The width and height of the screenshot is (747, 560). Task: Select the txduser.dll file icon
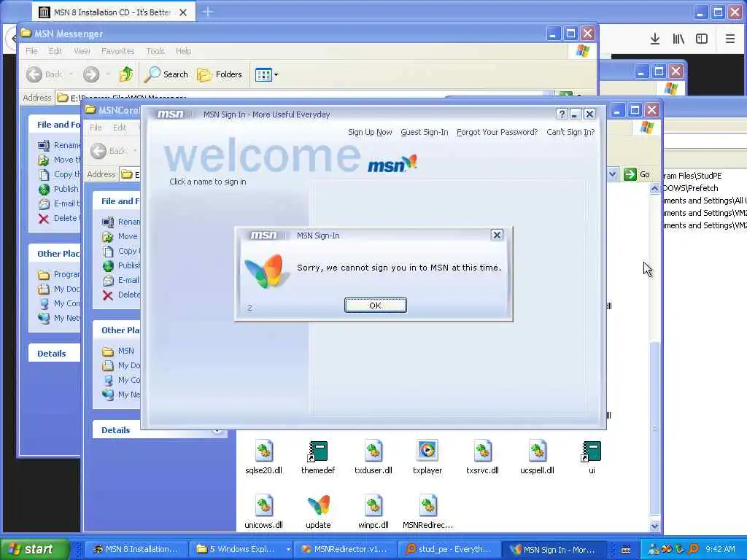373,458
